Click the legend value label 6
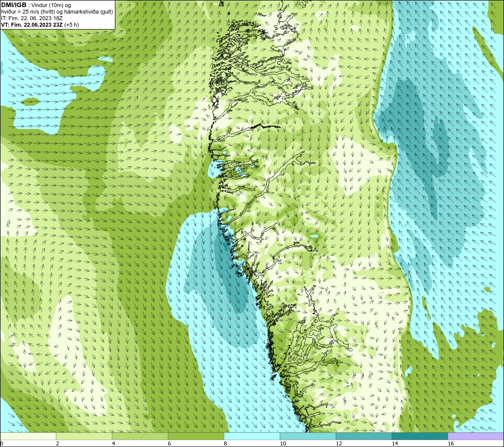Screen dimensions: 504x447 point(169,443)
